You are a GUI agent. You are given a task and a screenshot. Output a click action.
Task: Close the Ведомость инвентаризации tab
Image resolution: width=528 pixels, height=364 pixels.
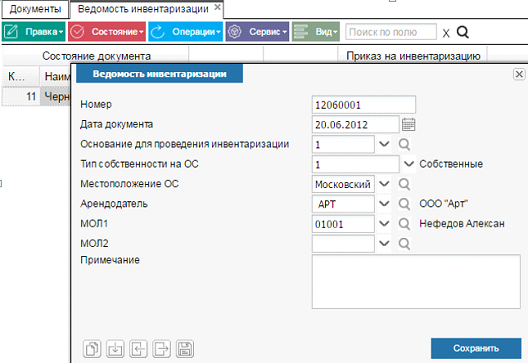[218, 7]
